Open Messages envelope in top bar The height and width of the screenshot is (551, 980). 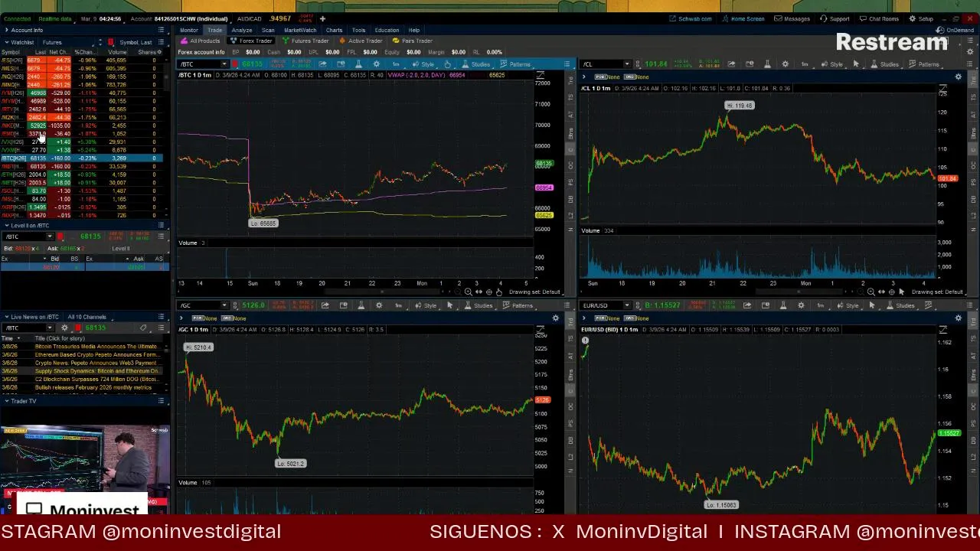792,18
